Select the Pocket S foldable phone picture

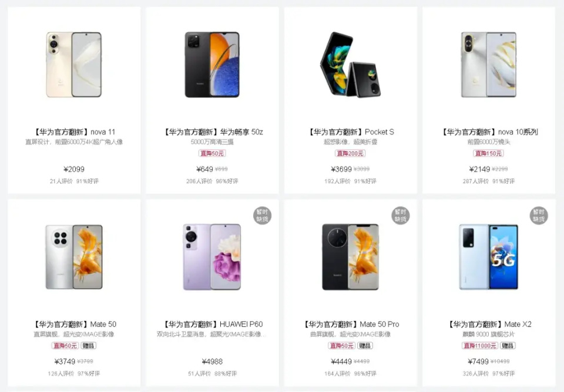pos(350,65)
